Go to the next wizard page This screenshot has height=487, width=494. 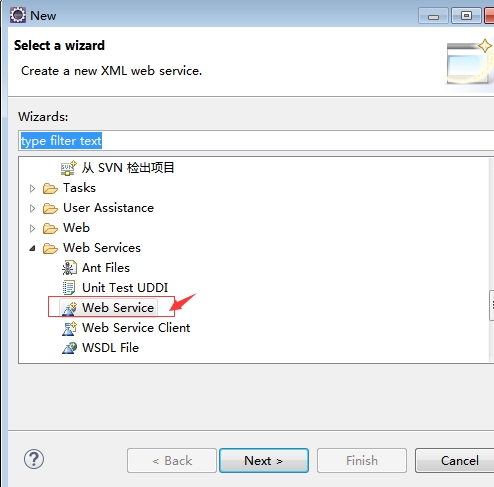(x=264, y=461)
